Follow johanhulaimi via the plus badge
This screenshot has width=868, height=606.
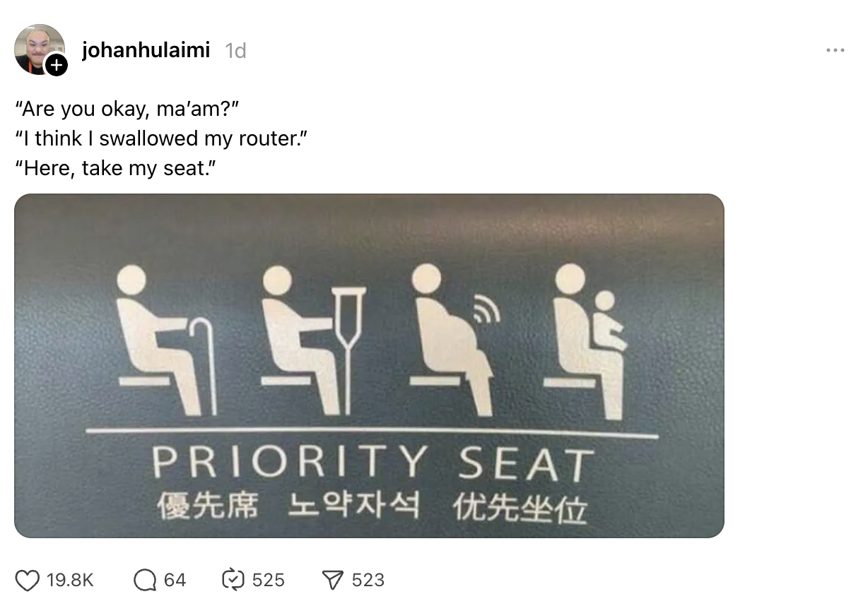(57, 66)
